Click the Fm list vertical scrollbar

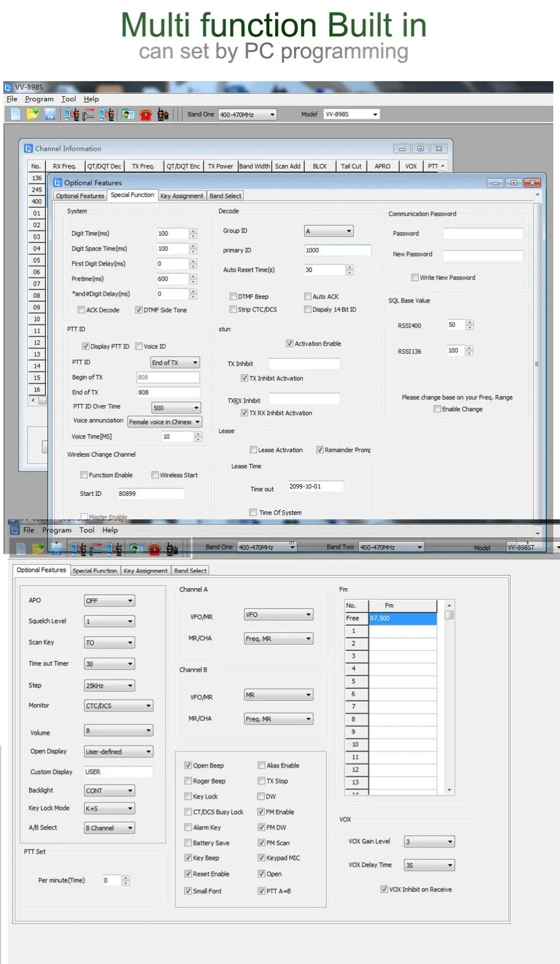[x=449, y=697]
